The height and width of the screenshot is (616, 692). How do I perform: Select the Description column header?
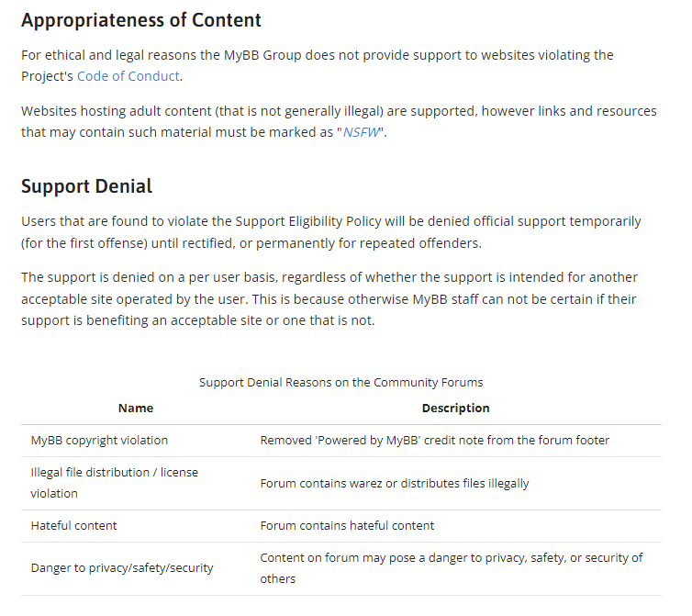456,408
